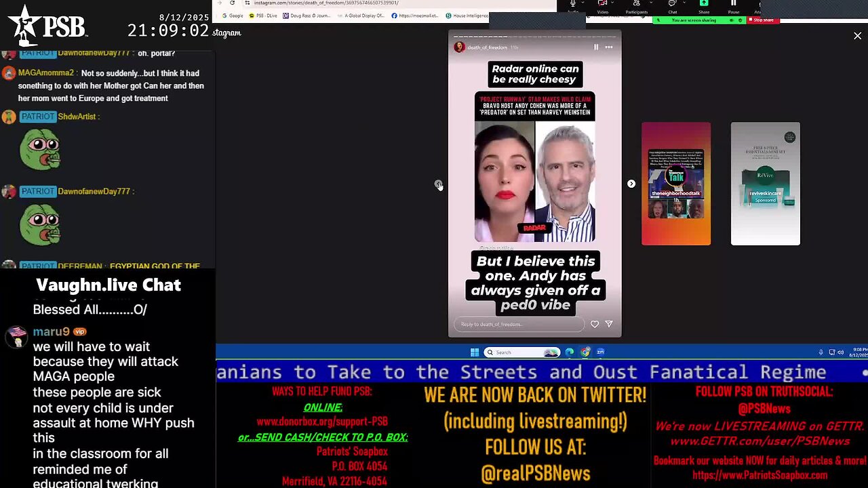Close the Instagram story viewer with X
This screenshot has width=868, height=488.
pyautogui.click(x=857, y=35)
